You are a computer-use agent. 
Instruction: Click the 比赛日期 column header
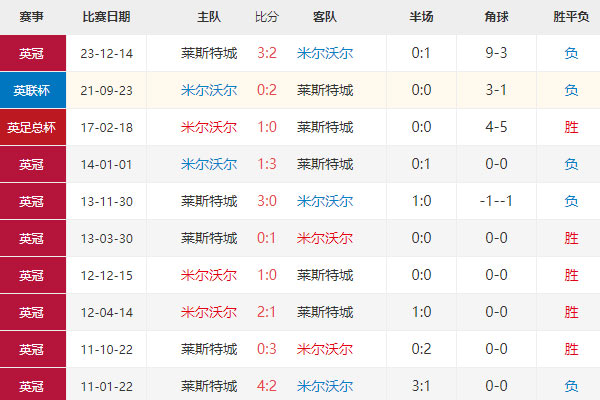pyautogui.click(x=106, y=17)
